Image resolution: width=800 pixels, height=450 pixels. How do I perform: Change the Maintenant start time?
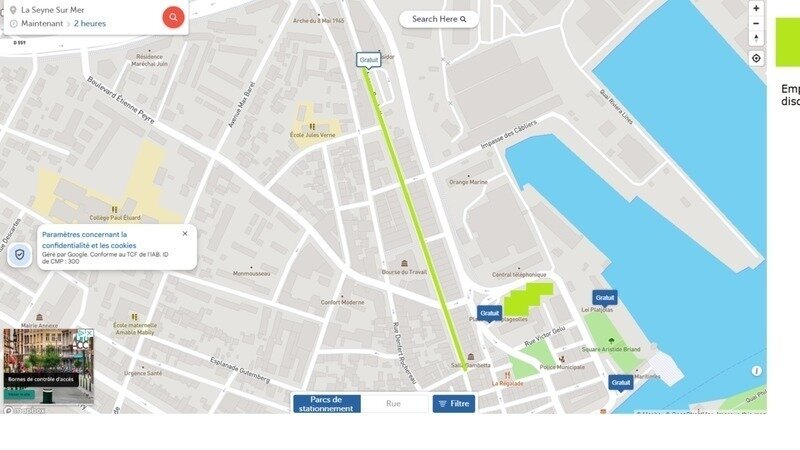click(x=42, y=23)
